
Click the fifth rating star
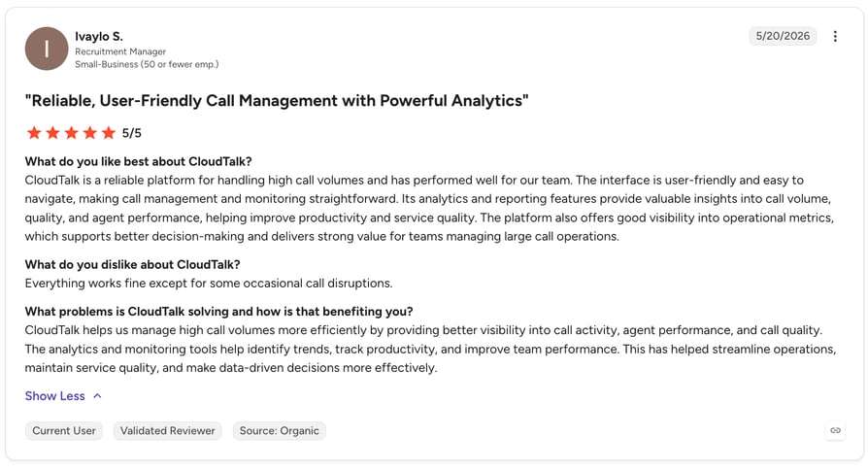point(109,133)
